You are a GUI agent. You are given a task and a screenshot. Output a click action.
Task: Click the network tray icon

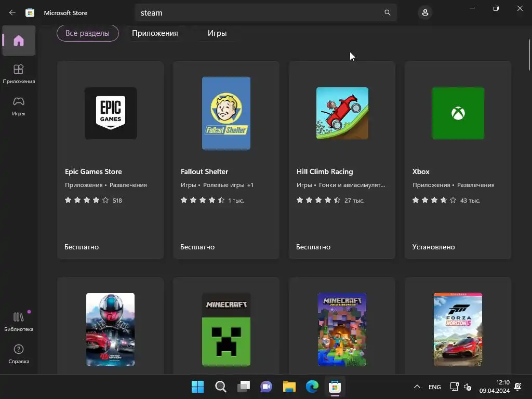[454, 387]
